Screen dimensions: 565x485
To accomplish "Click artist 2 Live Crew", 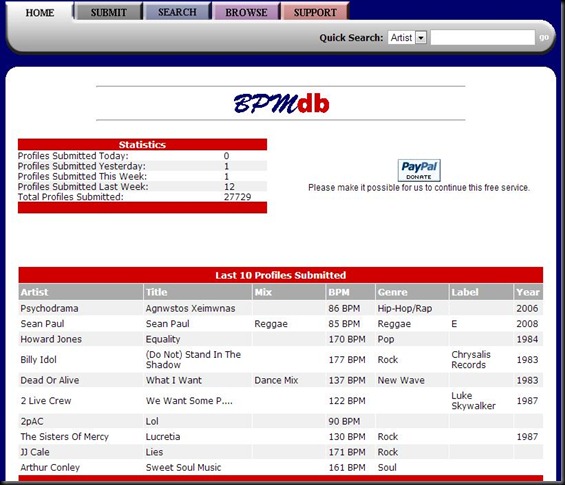I will [46, 401].
